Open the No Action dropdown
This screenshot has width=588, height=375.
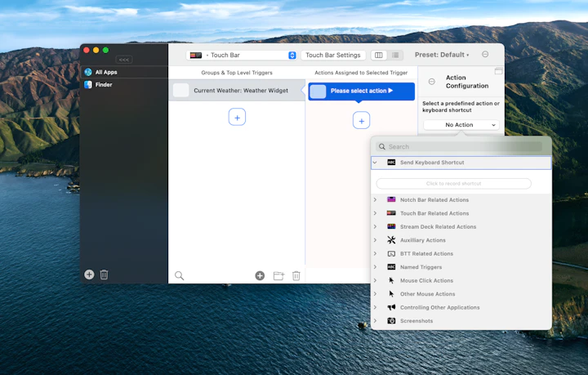(x=461, y=125)
